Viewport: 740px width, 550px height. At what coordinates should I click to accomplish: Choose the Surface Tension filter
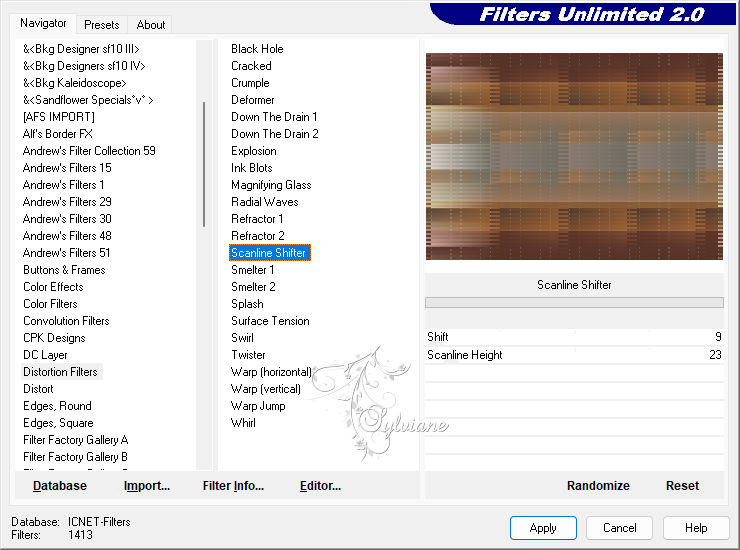(x=270, y=321)
